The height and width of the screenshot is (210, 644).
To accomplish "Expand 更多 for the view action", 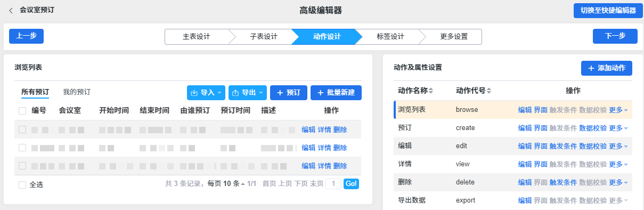I will click(x=618, y=164).
